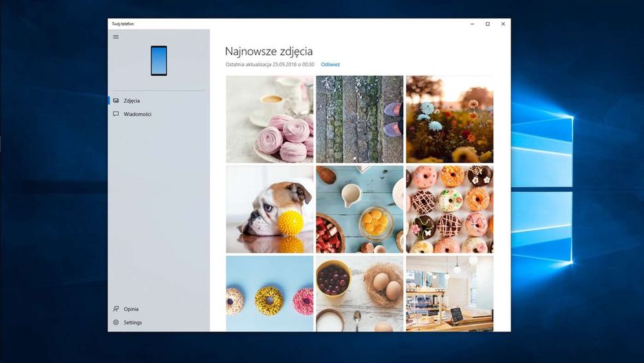Open the bulldog with yellow ball photo
The height and width of the screenshot is (363, 644).
270,209
